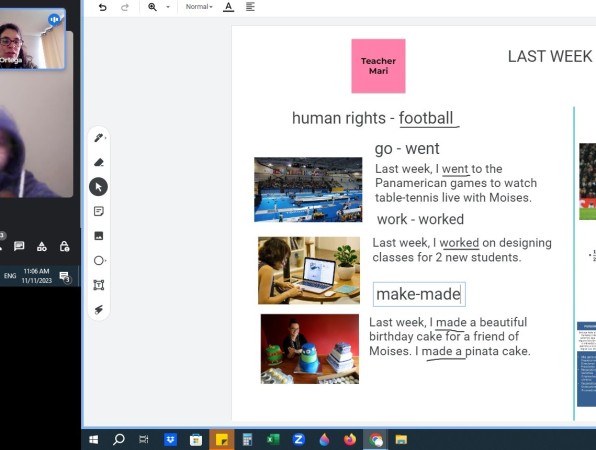Click the zoom magnifier icon
The width and height of the screenshot is (596, 450).
tap(152, 7)
